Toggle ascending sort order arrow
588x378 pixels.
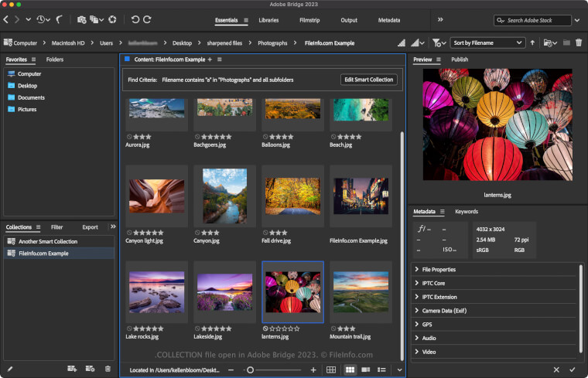(x=532, y=43)
